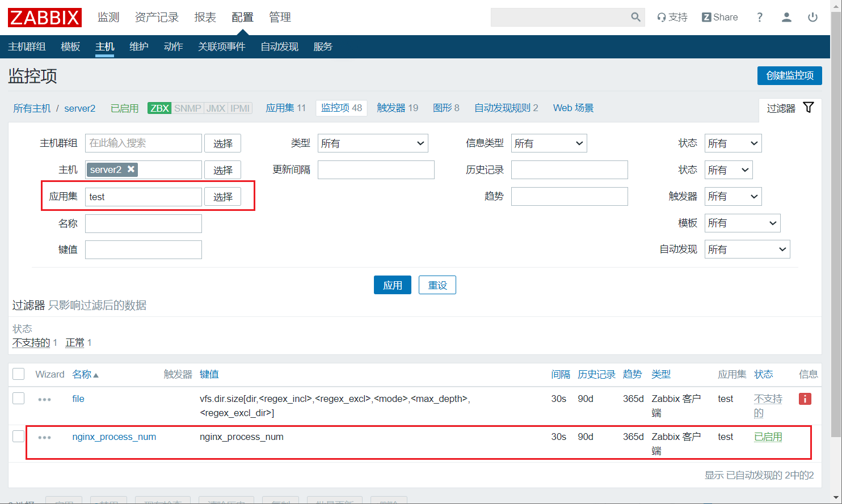The height and width of the screenshot is (504, 842).
Task: Select the nginx_process_num row checkbox
Action: tap(19, 437)
